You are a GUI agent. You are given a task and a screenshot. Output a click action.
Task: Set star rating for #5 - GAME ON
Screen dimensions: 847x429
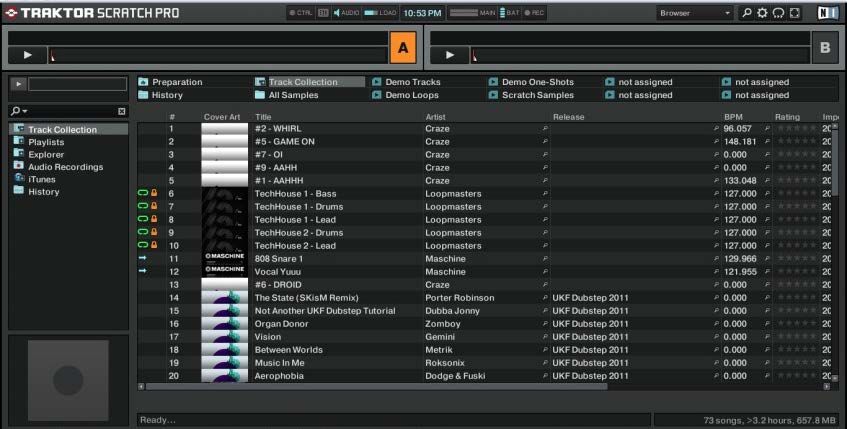click(796, 142)
